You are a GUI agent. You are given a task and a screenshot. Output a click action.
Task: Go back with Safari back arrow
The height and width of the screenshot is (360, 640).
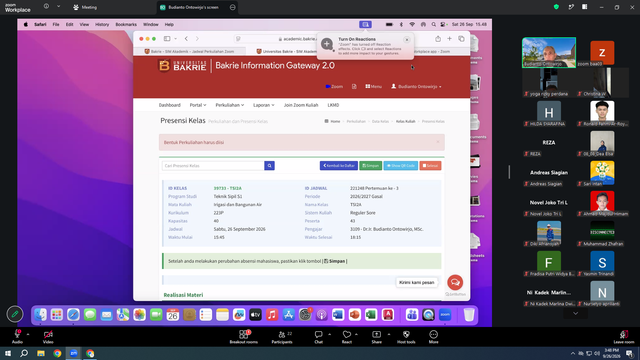point(186,39)
